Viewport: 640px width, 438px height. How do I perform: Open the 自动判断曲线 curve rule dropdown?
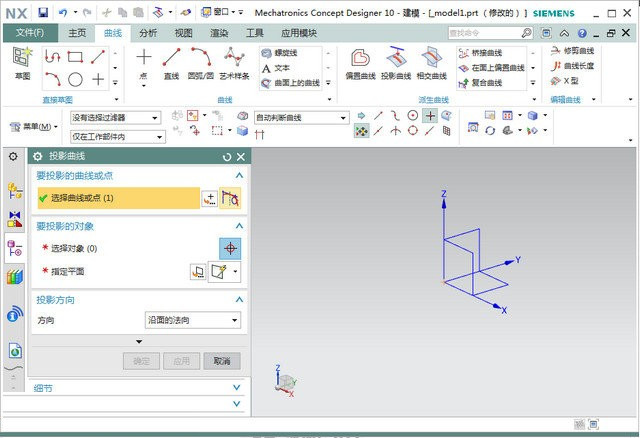(302, 118)
